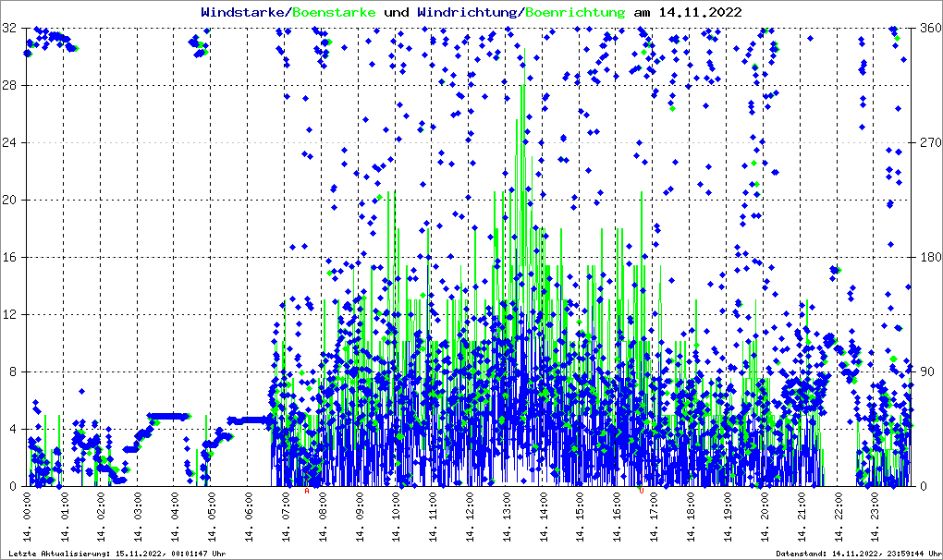This screenshot has width=943, height=560.
Task: Click the '14. 23:00' time axis label
Action: click(x=875, y=517)
